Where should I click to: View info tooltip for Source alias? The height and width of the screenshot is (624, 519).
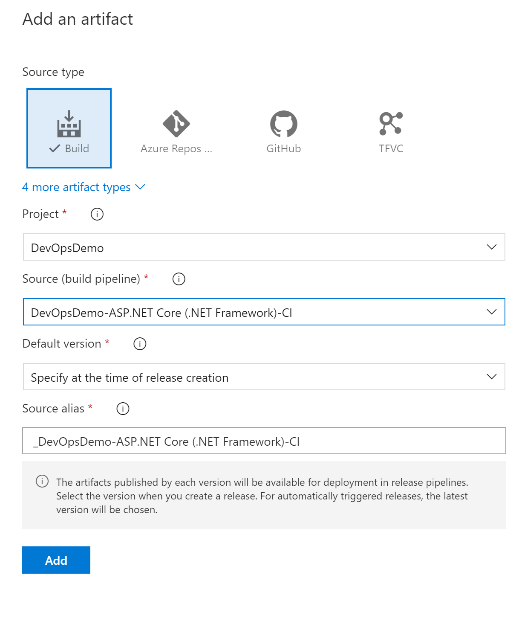point(123,408)
